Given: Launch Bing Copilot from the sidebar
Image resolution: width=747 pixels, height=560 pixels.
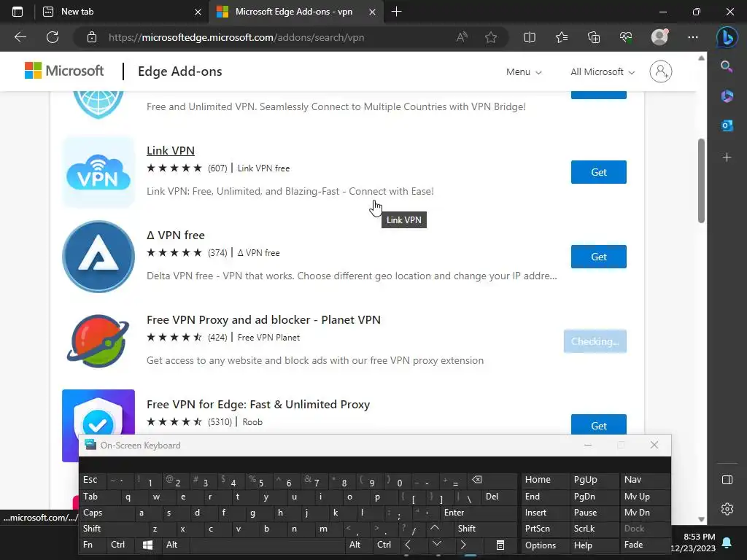Looking at the screenshot, I should [x=727, y=37].
